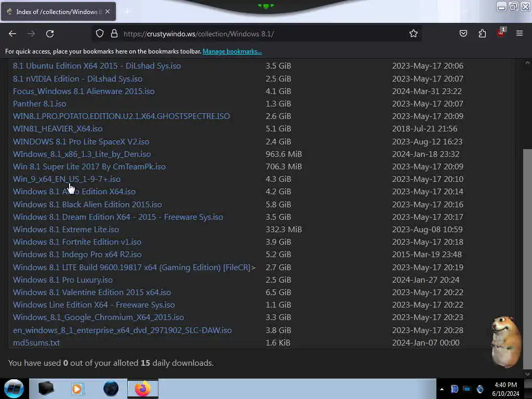Open Windows 8.1 Pro Luxury.iso
The width and height of the screenshot is (532, 399).
63,280
